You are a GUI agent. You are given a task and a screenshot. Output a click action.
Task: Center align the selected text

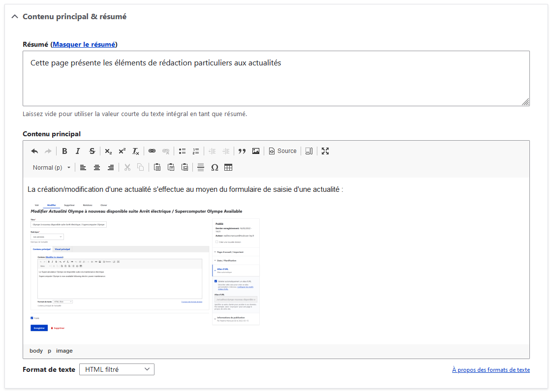[96, 167]
